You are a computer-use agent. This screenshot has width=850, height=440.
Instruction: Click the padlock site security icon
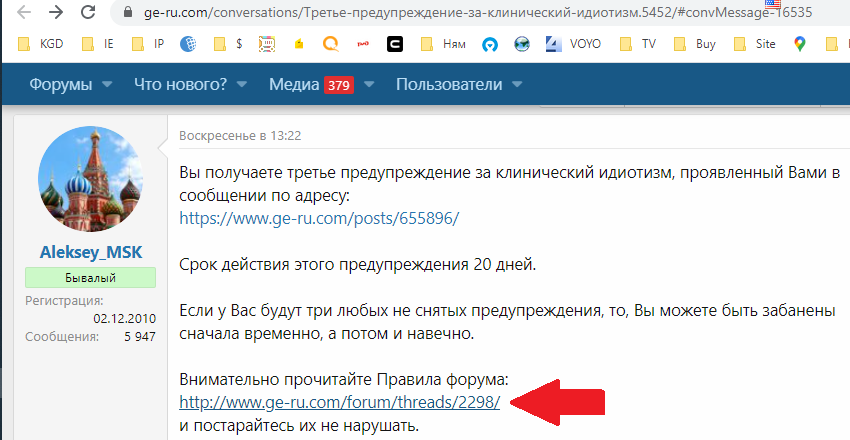[x=125, y=13]
